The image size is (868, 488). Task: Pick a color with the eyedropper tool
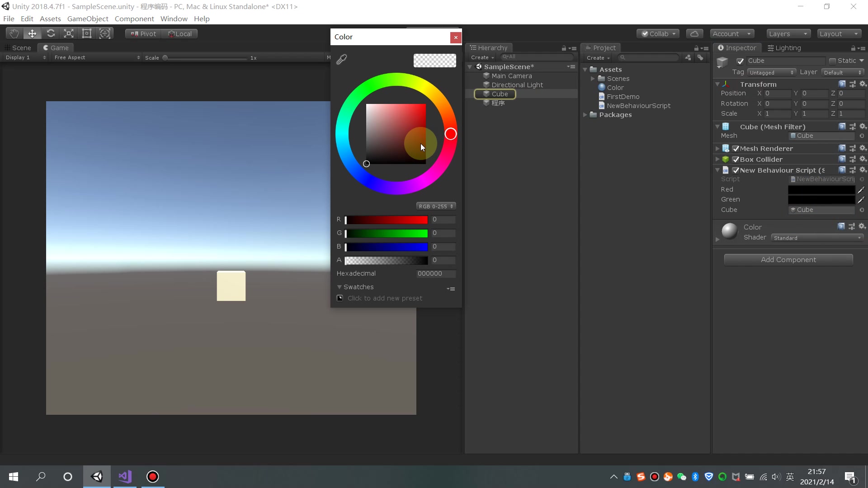[x=342, y=59]
